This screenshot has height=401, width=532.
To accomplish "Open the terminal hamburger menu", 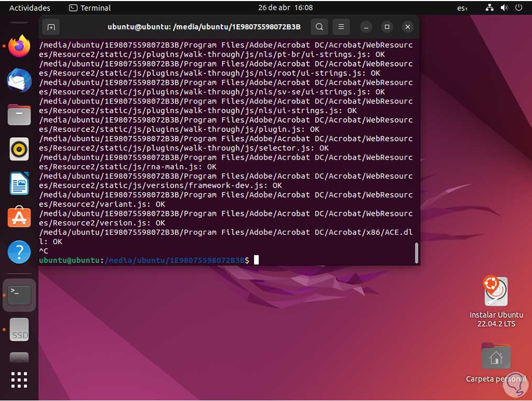I will pos(341,27).
